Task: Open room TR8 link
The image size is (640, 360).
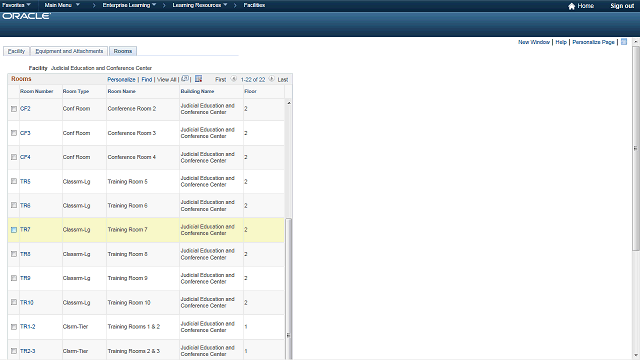Action: pyautogui.click(x=25, y=254)
